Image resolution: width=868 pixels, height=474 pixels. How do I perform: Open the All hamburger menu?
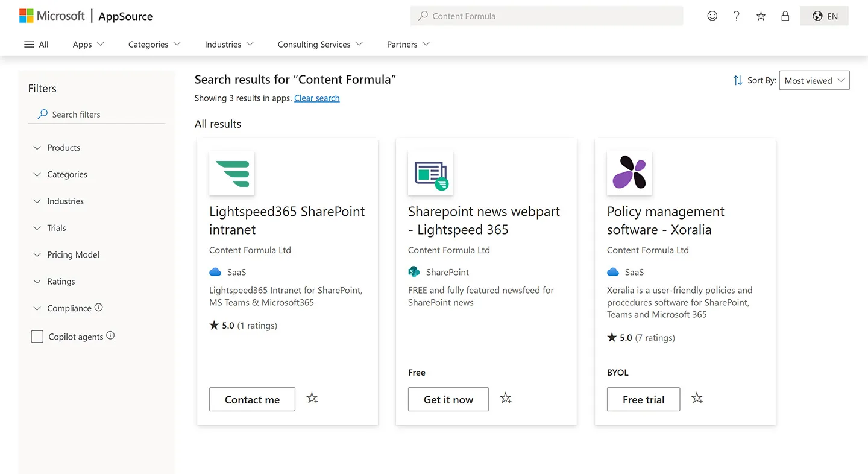tap(36, 45)
